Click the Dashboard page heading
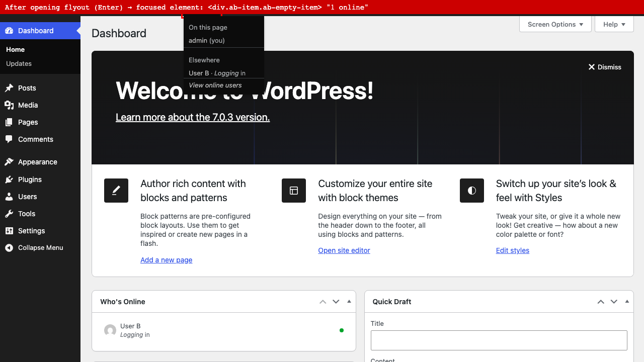 point(119,33)
